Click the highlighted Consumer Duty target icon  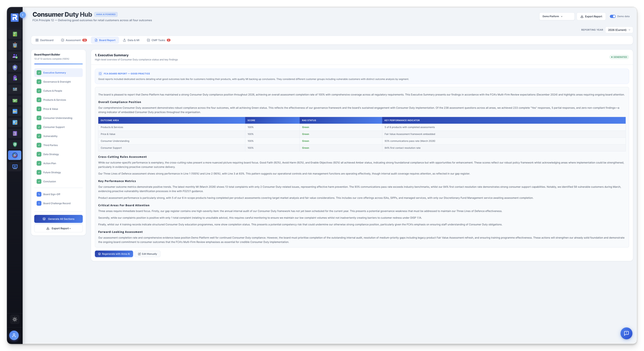pos(15,155)
